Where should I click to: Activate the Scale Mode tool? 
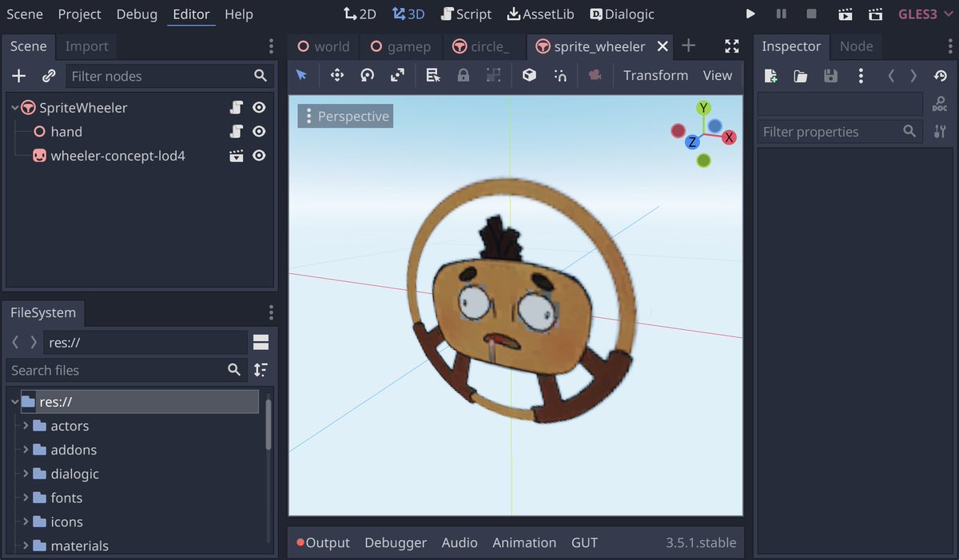click(x=397, y=75)
